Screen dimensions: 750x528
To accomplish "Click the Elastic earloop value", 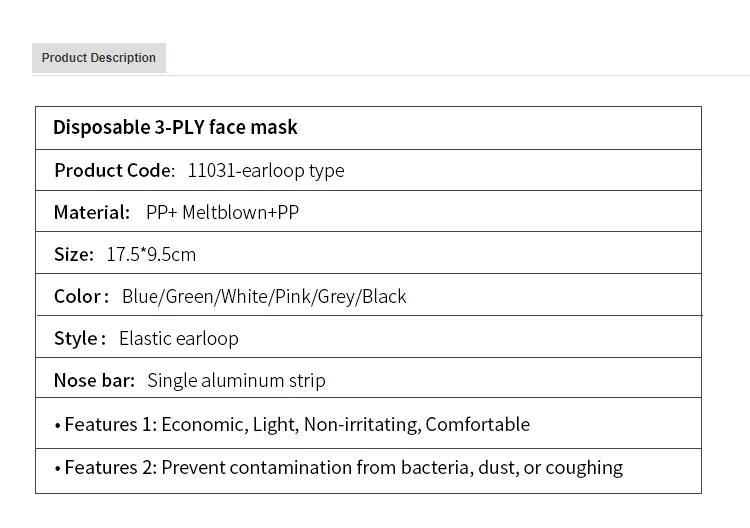I will pyautogui.click(x=179, y=338).
